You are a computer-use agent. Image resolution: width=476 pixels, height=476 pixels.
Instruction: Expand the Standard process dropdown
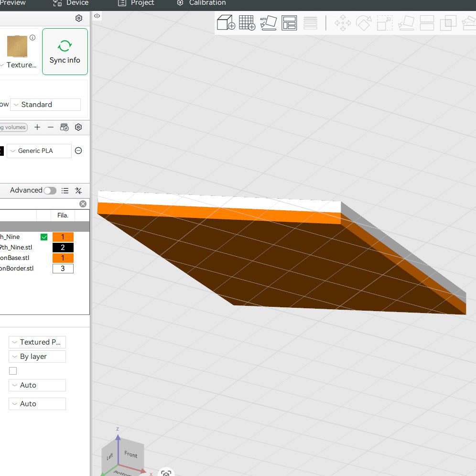(x=45, y=105)
